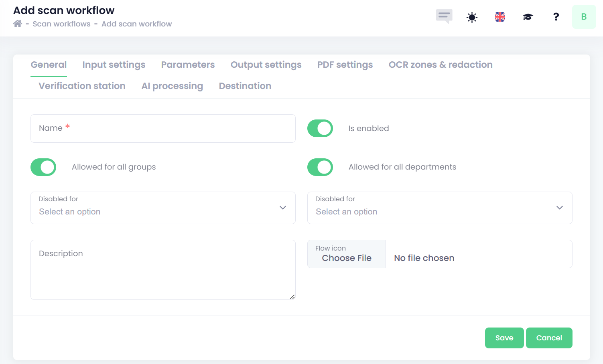Toggle the Is enabled switch
Screen dimensions: 603x364
(320, 128)
